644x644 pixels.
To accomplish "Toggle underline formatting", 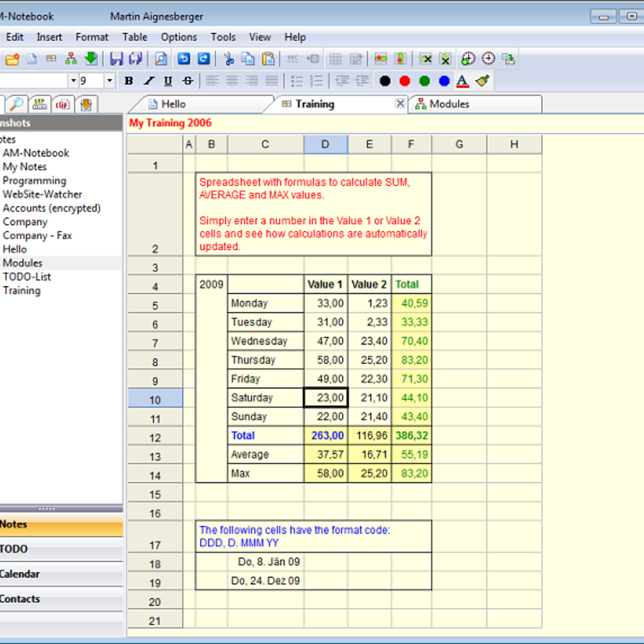I will 168,81.
